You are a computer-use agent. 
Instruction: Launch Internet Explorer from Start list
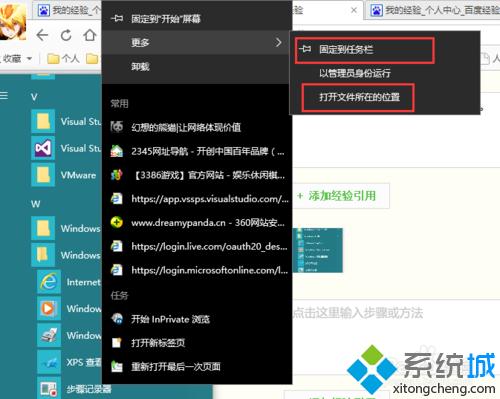pyautogui.click(x=69, y=282)
